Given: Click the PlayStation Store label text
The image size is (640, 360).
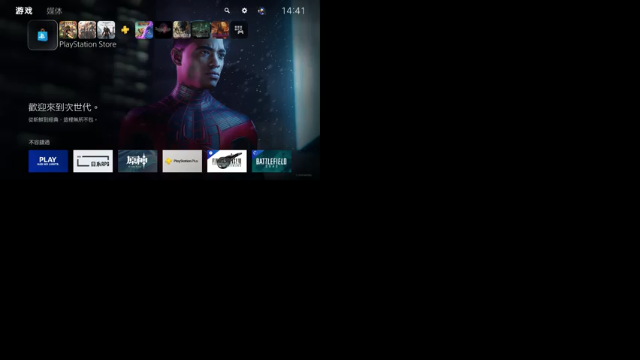Looking at the screenshot, I should pos(88,44).
